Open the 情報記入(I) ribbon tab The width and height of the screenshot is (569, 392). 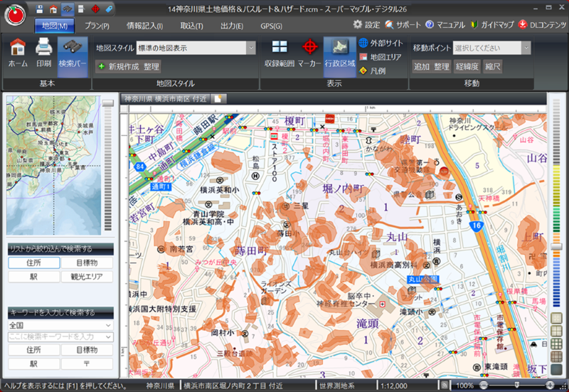point(144,26)
